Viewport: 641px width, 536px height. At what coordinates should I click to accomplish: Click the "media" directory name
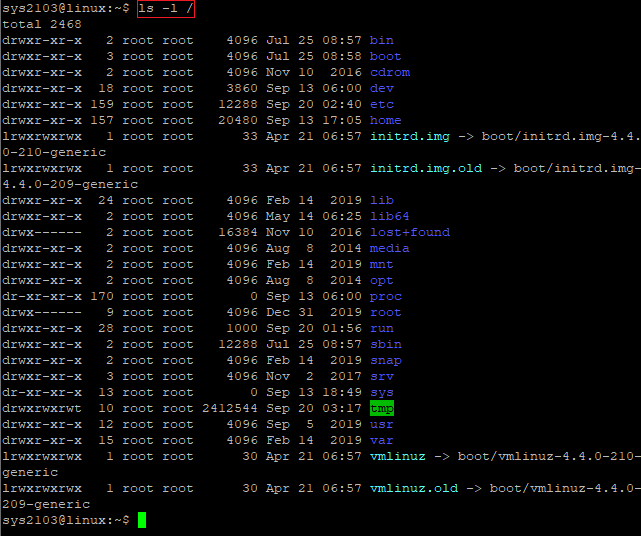tap(389, 248)
